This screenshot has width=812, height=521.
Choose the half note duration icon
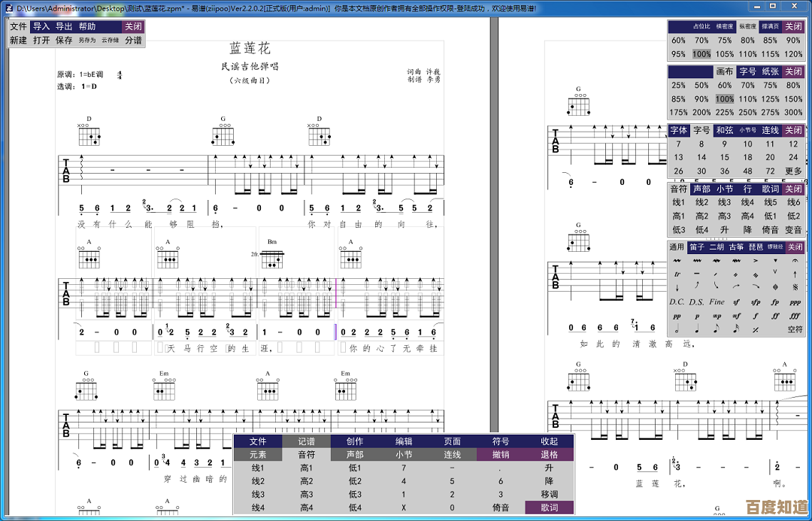[677, 329]
